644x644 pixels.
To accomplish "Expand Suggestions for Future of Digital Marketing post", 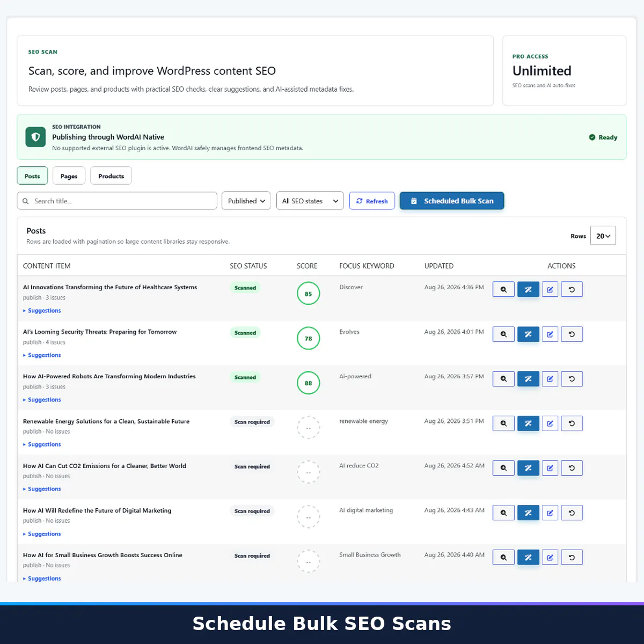I will [x=42, y=534].
